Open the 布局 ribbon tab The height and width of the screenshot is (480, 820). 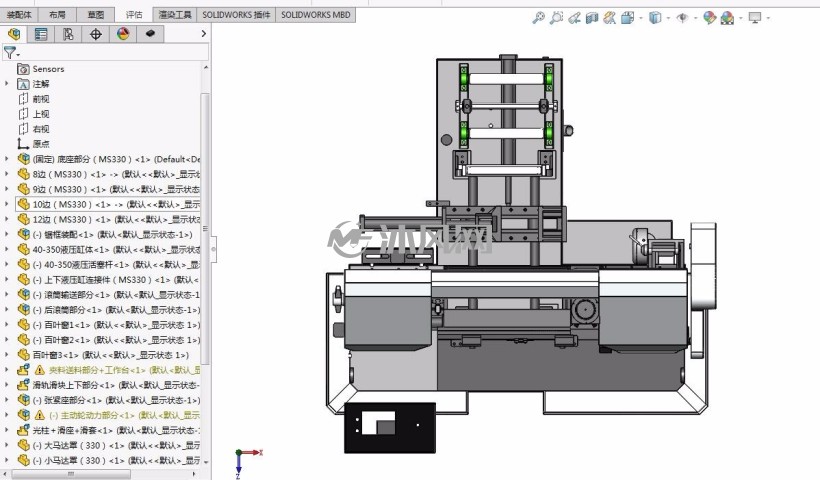tap(57, 15)
